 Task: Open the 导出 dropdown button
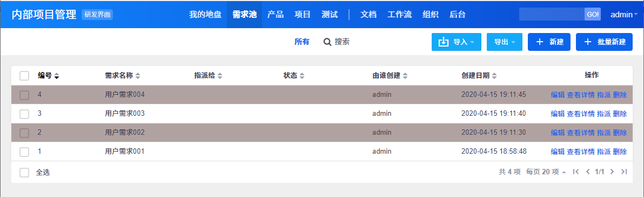[505, 42]
